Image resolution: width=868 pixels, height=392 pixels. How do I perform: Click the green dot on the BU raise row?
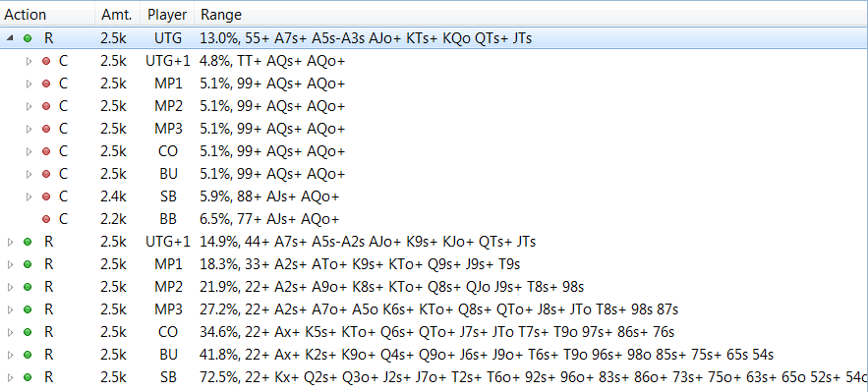click(x=28, y=355)
